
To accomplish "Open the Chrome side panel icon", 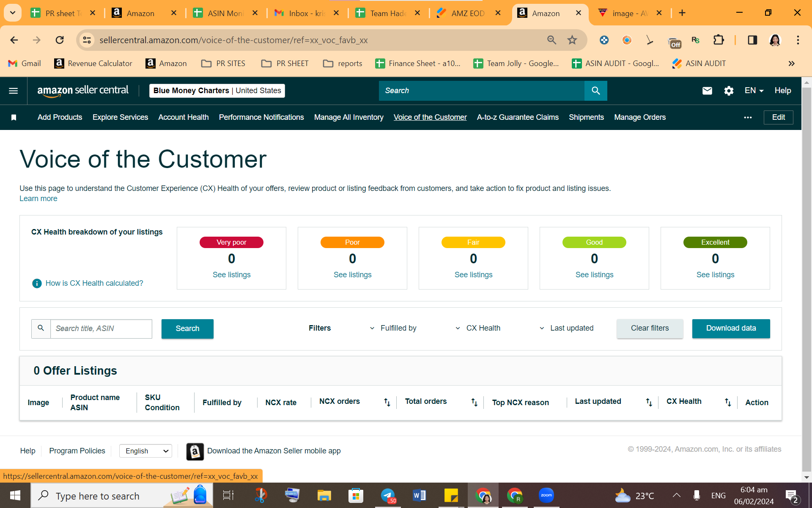I will tap(752, 40).
